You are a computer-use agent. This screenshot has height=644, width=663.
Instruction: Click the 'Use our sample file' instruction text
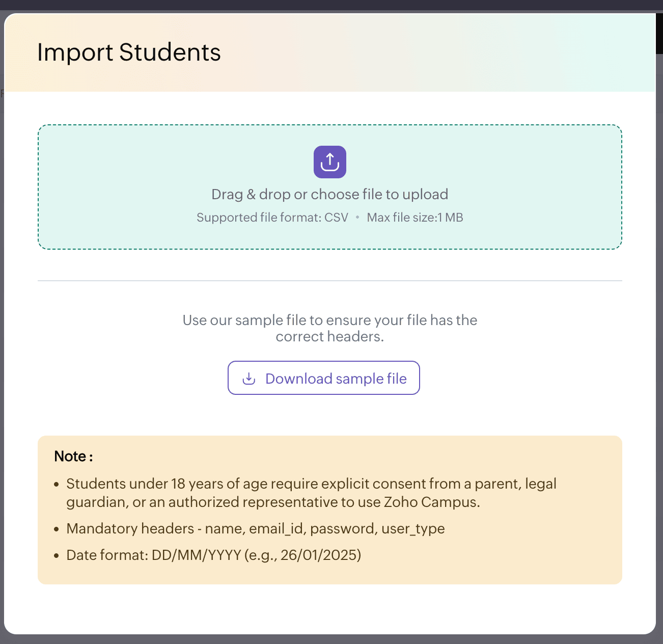coord(330,328)
